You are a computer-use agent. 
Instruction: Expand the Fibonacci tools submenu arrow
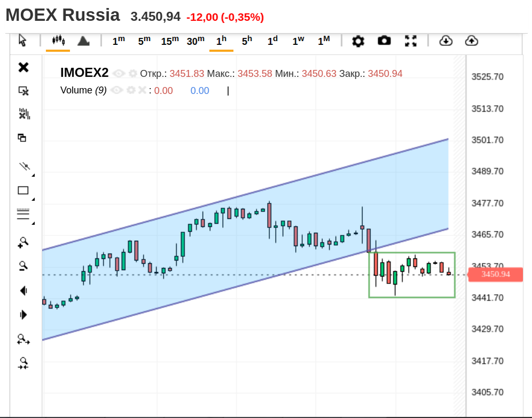pyautogui.click(x=33, y=223)
